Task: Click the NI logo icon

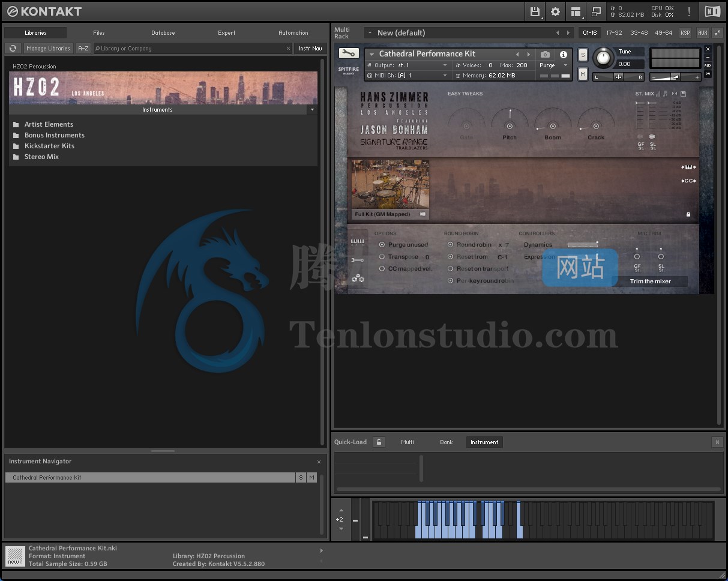Action: coord(712,11)
